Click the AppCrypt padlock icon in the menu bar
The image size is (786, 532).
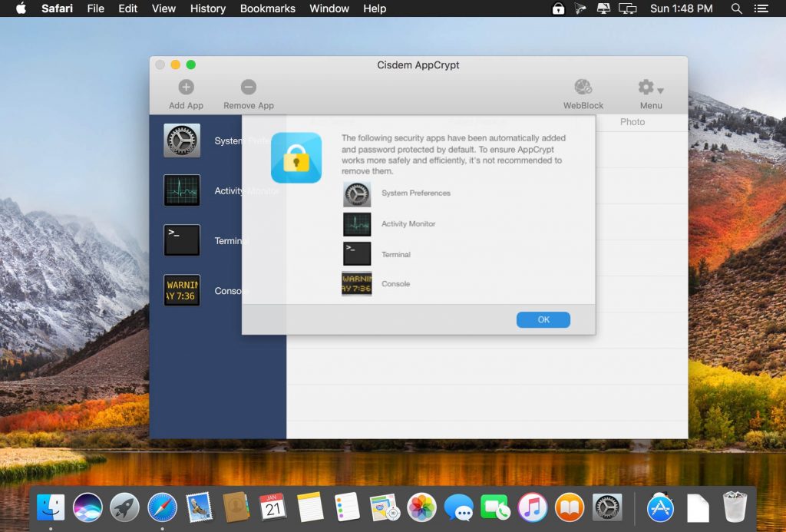[x=558, y=8]
